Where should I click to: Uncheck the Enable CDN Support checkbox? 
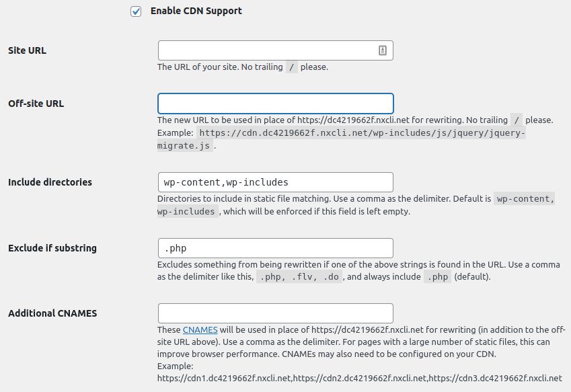(x=136, y=11)
